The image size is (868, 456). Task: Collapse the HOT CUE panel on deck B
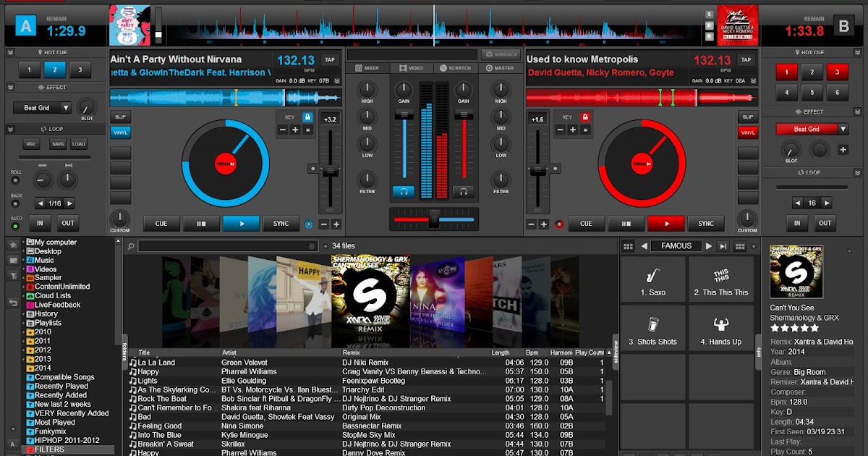(859, 52)
